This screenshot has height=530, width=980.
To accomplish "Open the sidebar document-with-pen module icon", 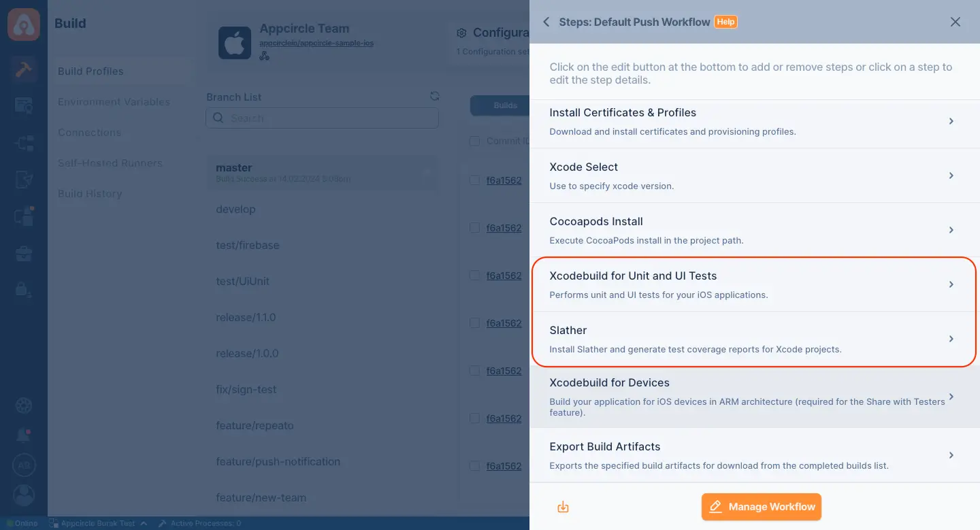I will point(24,180).
